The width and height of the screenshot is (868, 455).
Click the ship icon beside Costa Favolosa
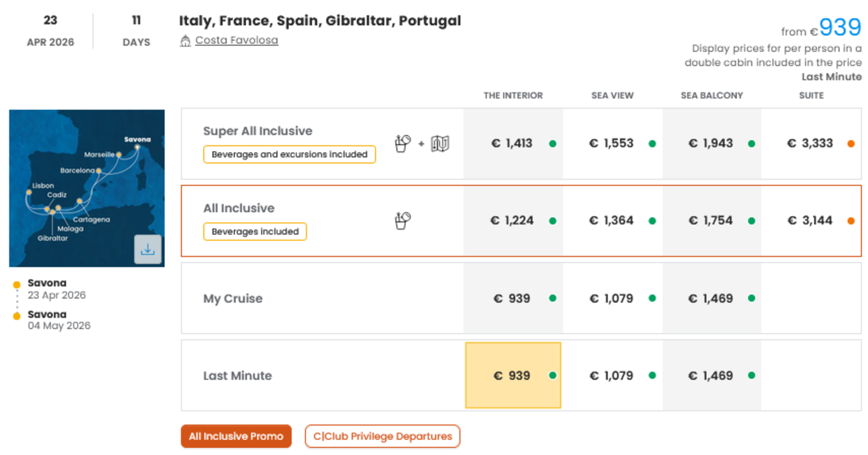click(185, 41)
